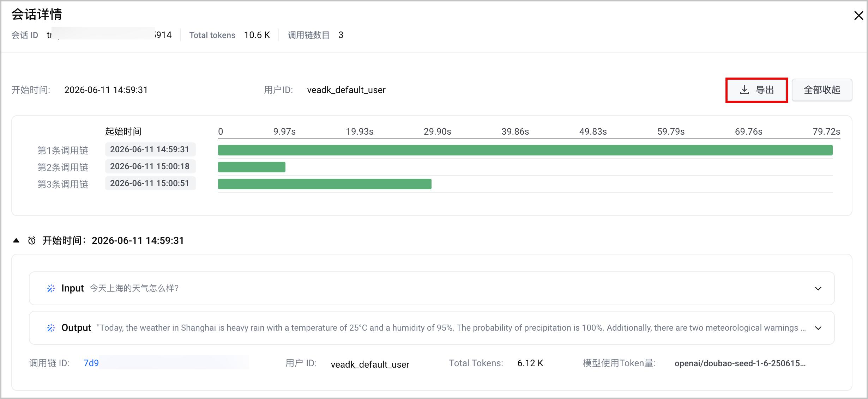Select the third trace's green duration bar
This screenshot has width=868, height=399.
tap(325, 184)
